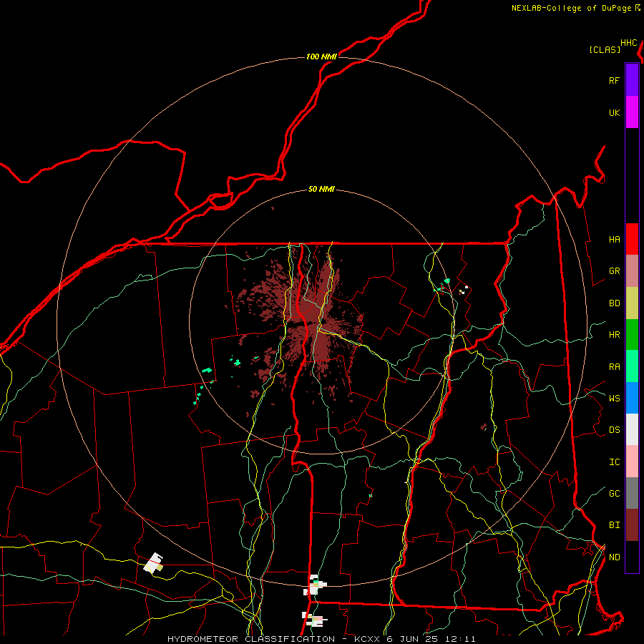This screenshot has height=644, width=644.
Task: Click the UK legend label
Action: coord(614,113)
